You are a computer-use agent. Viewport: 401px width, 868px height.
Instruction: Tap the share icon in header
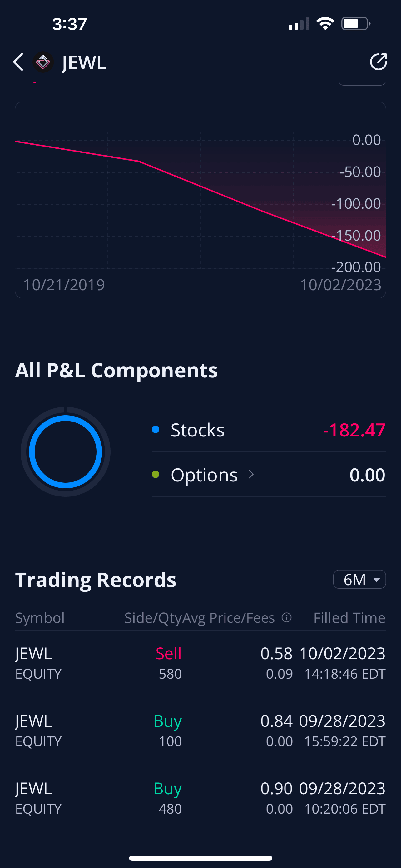[378, 62]
